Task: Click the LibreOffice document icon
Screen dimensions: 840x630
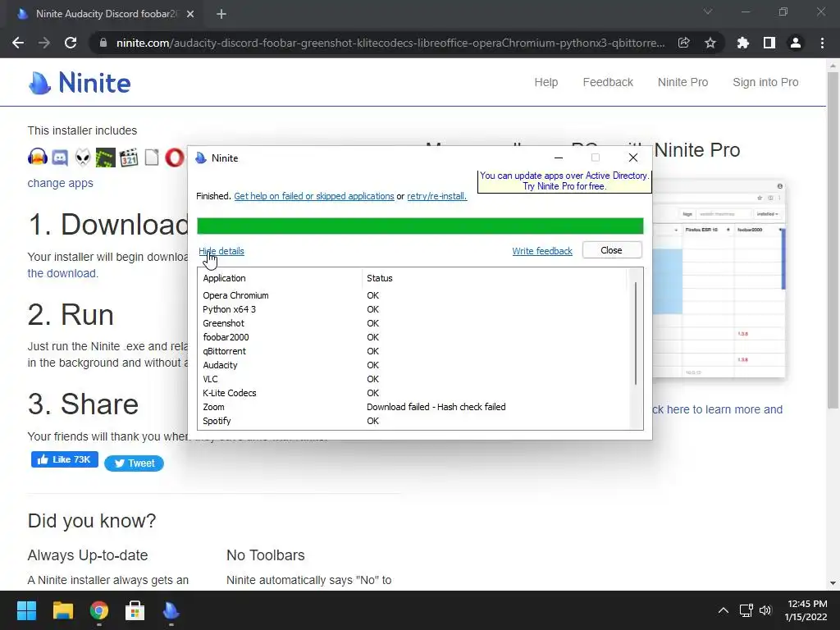Action: [x=152, y=157]
